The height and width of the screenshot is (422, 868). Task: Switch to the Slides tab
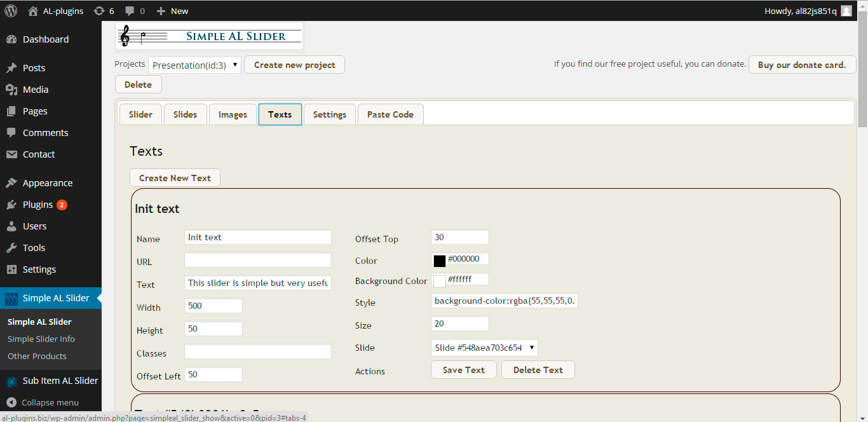coord(185,114)
